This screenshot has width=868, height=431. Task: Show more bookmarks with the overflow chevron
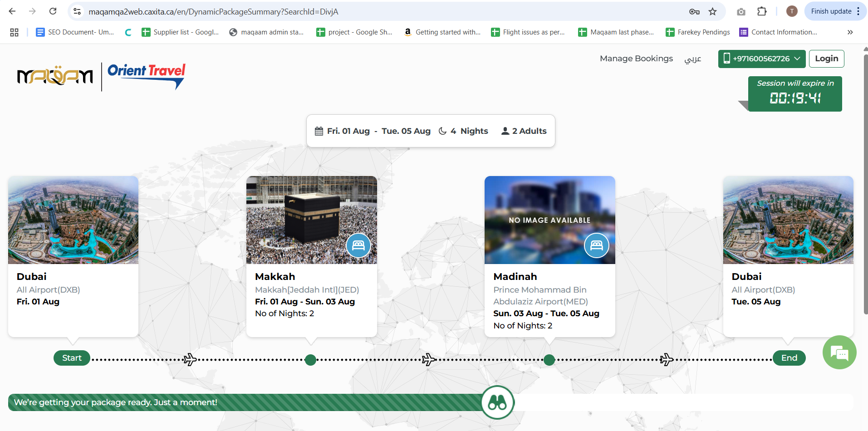point(850,32)
